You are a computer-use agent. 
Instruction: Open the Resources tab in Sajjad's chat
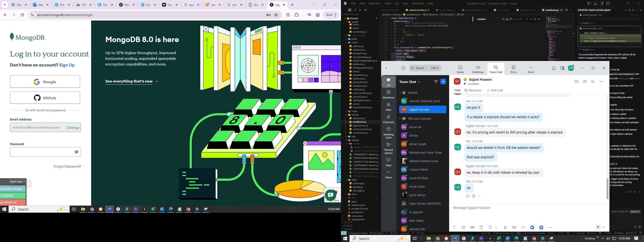coord(473,90)
